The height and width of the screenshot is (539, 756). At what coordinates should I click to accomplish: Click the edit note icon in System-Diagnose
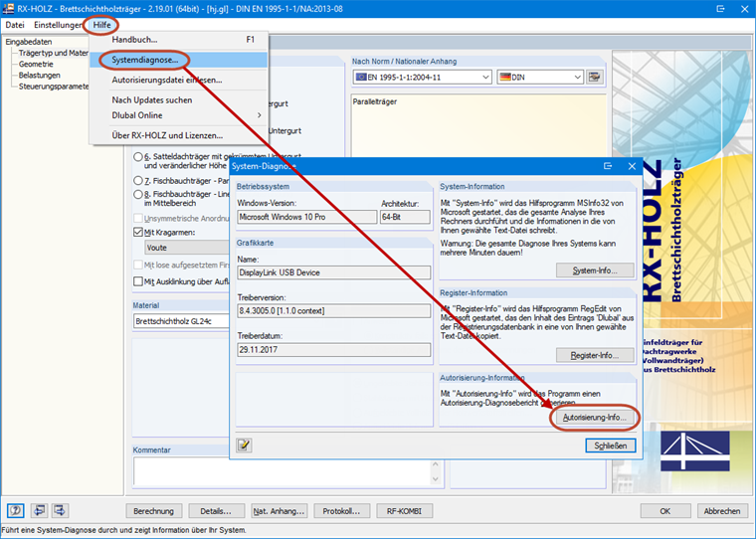click(244, 445)
